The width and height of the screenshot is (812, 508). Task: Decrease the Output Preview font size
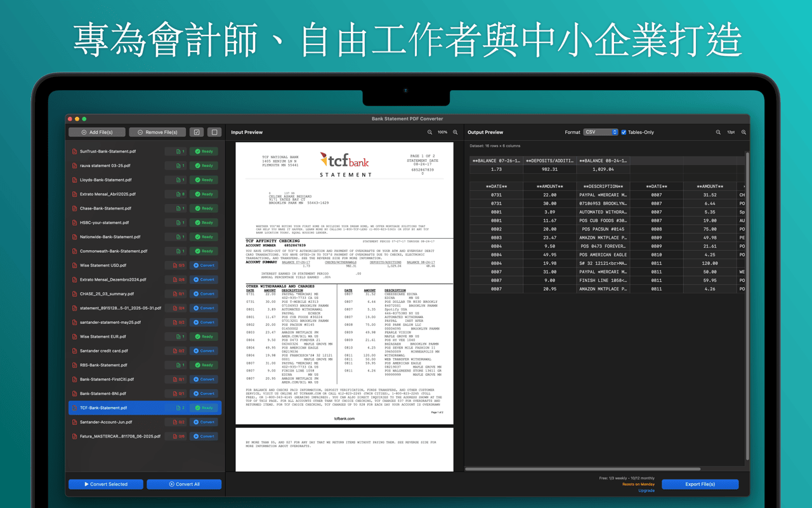click(x=718, y=132)
